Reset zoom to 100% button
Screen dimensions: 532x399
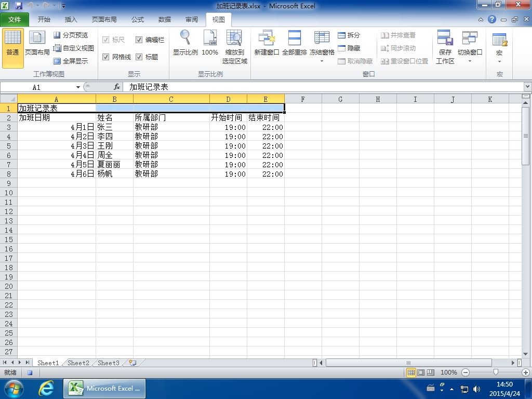[x=210, y=43]
